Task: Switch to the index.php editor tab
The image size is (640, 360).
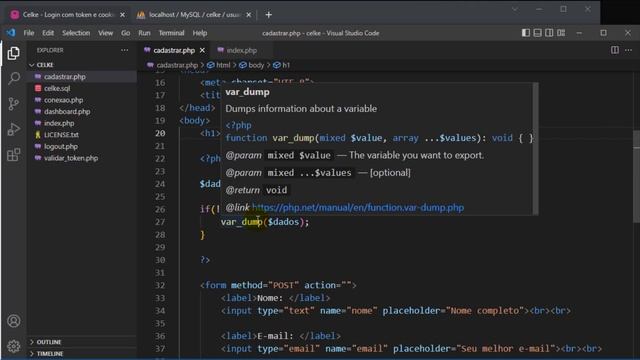Action: (x=242, y=50)
